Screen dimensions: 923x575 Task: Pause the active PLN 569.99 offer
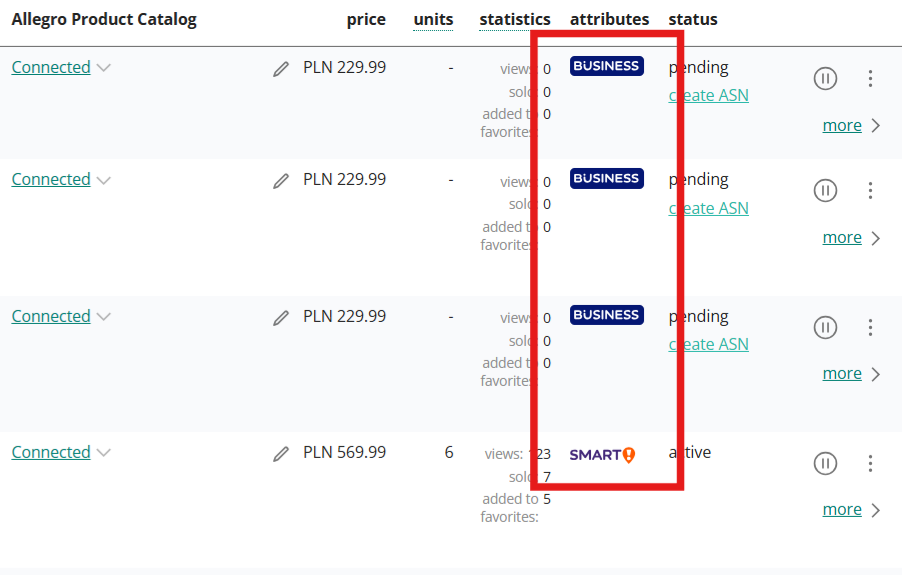(825, 463)
